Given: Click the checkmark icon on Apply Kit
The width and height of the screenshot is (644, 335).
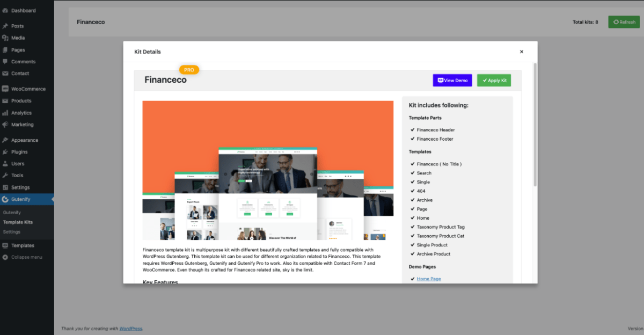Looking at the screenshot, I should (x=485, y=81).
